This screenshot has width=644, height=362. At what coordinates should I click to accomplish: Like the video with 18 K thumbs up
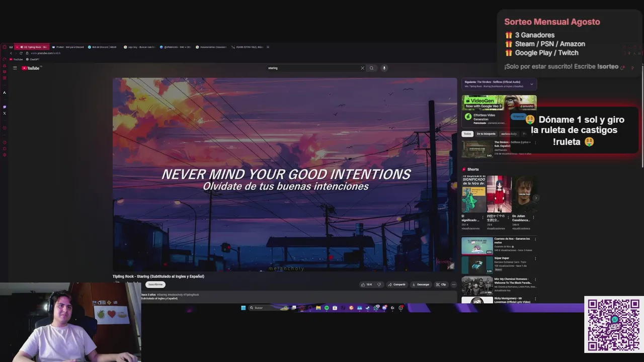click(366, 285)
